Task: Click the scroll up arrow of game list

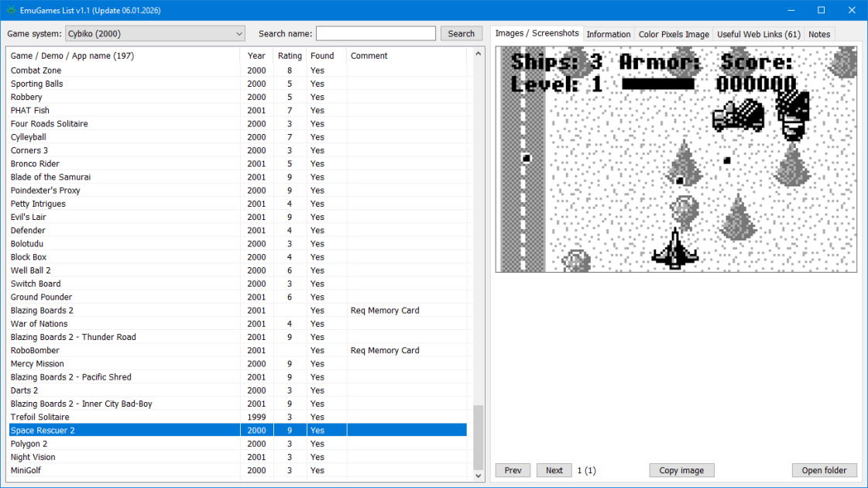Action: pos(479,54)
